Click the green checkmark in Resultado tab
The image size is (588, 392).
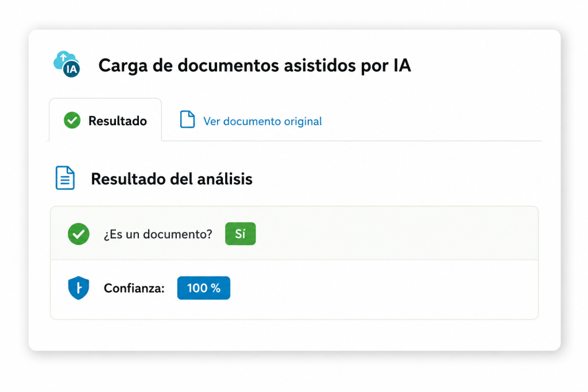(72, 121)
